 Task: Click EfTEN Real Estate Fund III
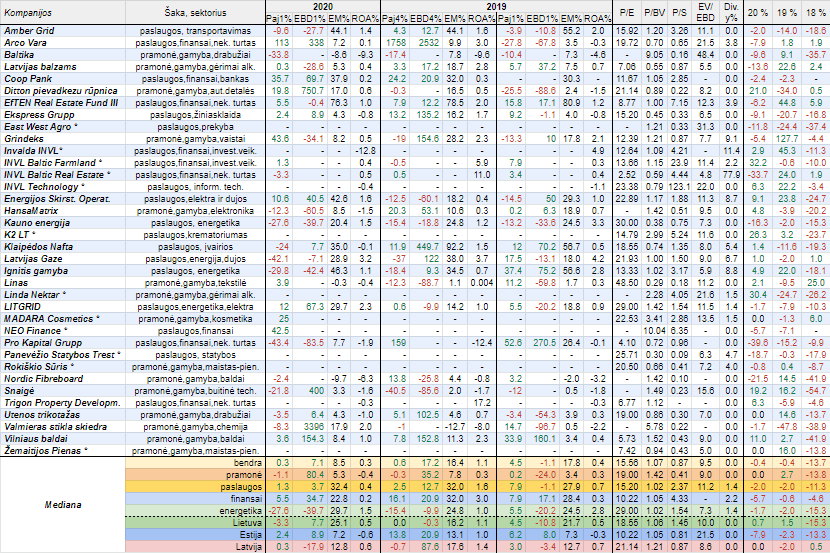pos(61,103)
